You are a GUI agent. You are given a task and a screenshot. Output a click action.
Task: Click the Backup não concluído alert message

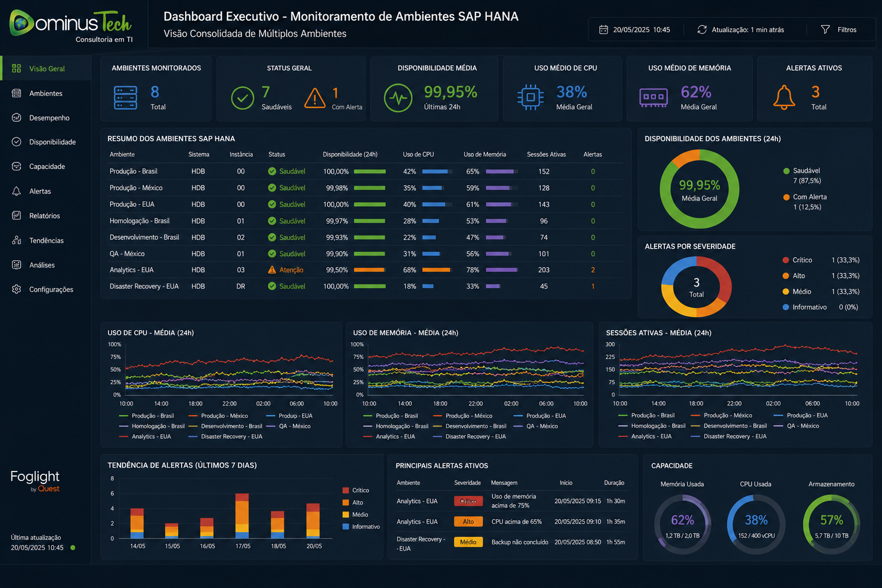(519, 542)
